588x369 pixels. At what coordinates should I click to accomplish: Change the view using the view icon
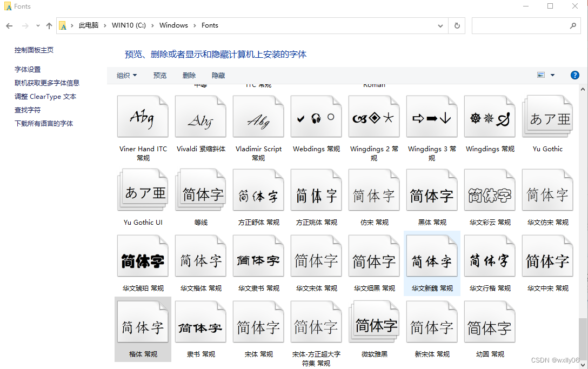click(x=541, y=75)
